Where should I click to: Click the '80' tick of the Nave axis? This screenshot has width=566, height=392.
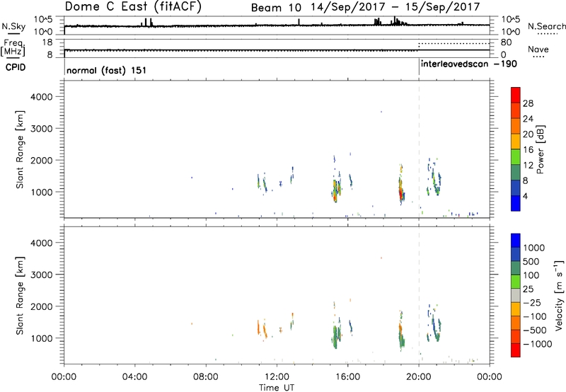coord(506,42)
